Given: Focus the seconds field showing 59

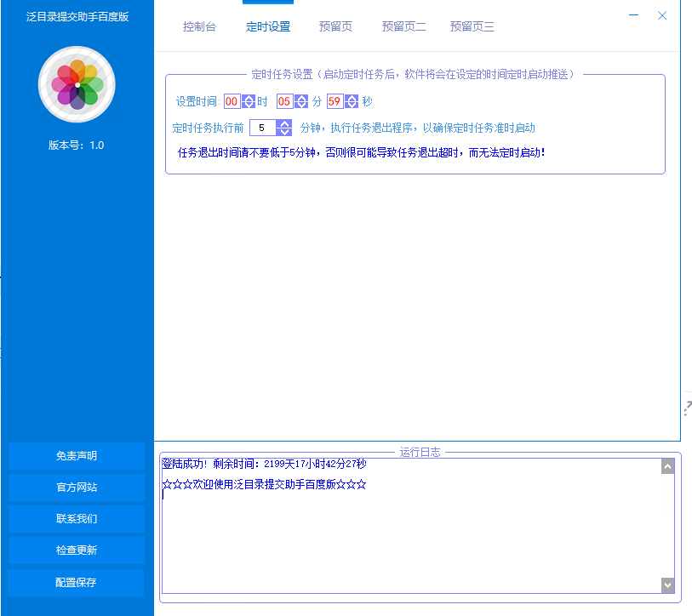Looking at the screenshot, I should pos(335,101).
